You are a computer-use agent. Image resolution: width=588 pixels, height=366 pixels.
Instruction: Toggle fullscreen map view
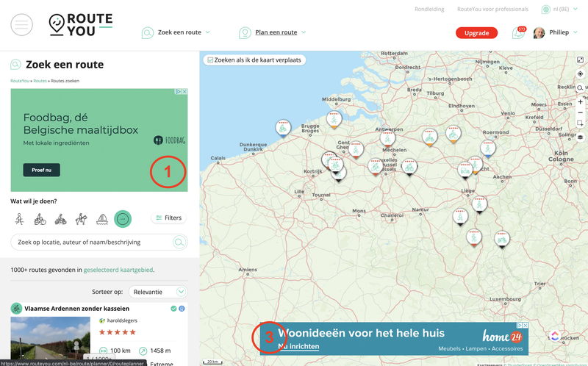tap(580, 60)
